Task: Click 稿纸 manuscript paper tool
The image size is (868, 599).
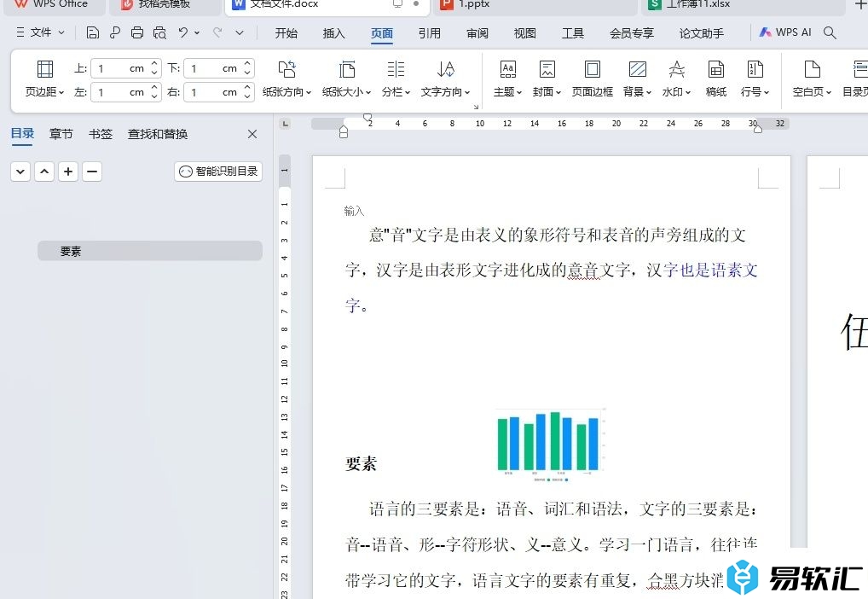Action: pos(715,79)
